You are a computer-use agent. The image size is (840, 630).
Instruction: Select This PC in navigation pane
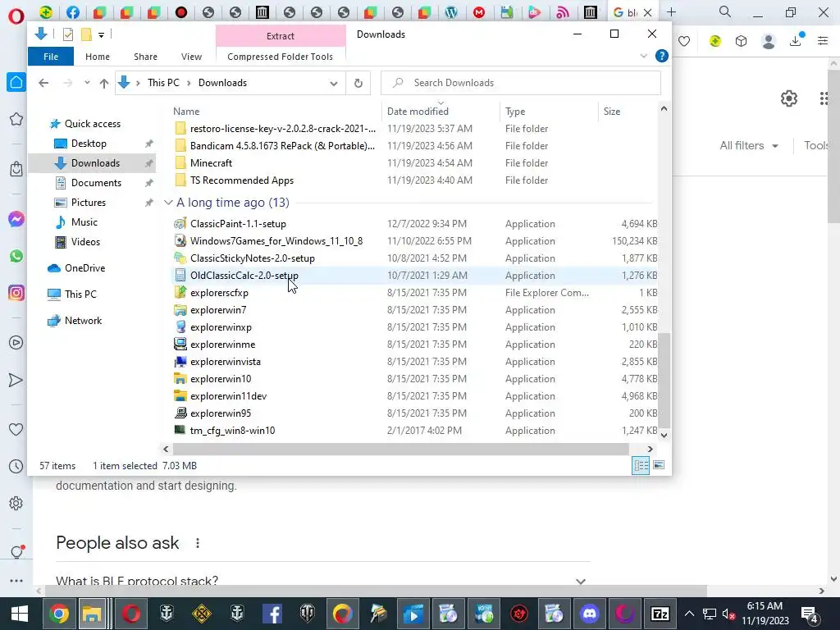pos(80,294)
